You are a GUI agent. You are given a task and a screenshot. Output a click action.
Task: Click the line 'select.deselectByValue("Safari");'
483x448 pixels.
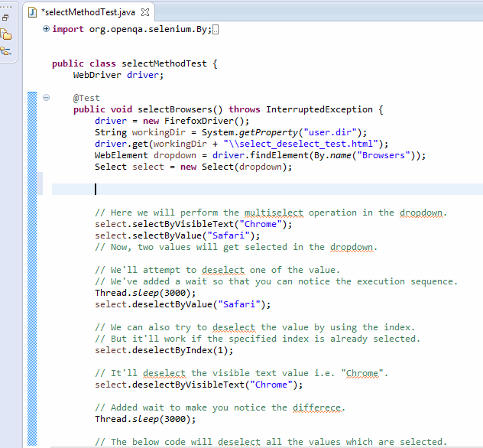click(183, 304)
